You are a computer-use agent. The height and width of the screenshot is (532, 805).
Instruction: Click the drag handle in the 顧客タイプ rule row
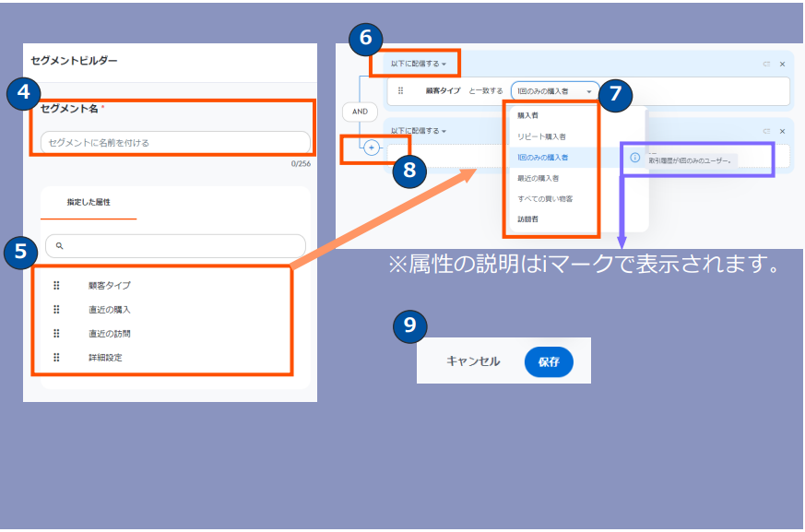400,91
